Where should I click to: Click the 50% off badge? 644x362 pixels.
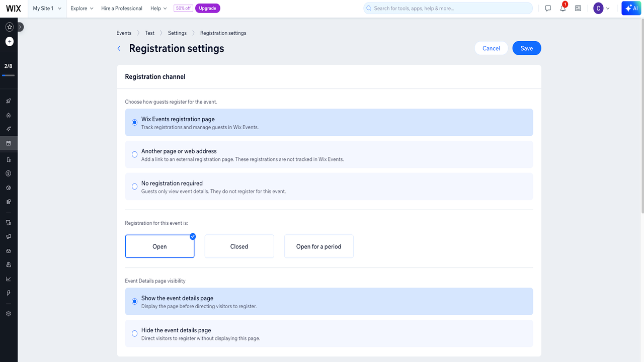pyautogui.click(x=183, y=9)
